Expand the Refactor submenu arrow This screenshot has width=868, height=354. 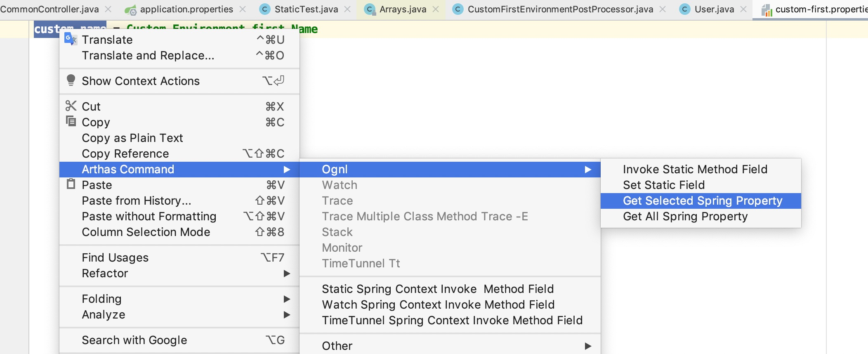pyautogui.click(x=287, y=274)
